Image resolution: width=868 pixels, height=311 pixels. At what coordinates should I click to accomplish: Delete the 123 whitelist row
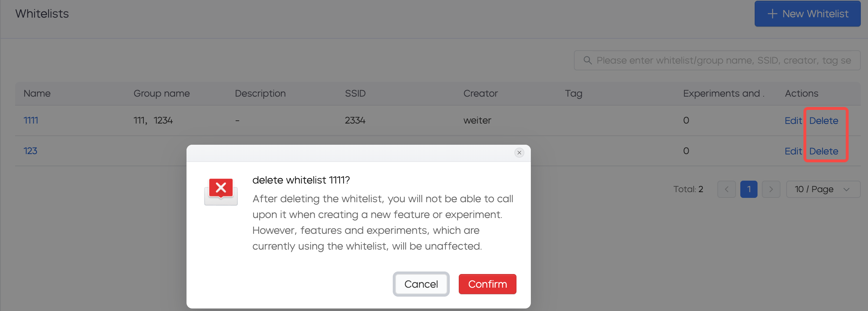(824, 151)
